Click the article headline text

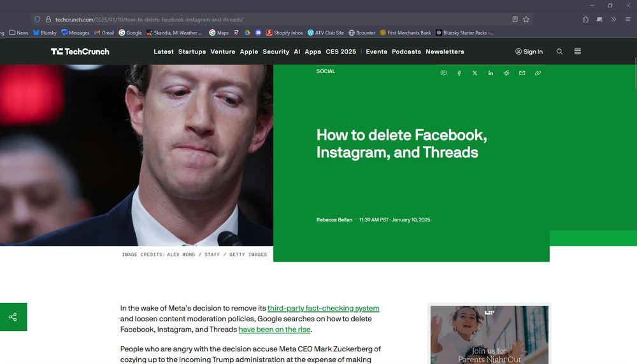(x=401, y=144)
